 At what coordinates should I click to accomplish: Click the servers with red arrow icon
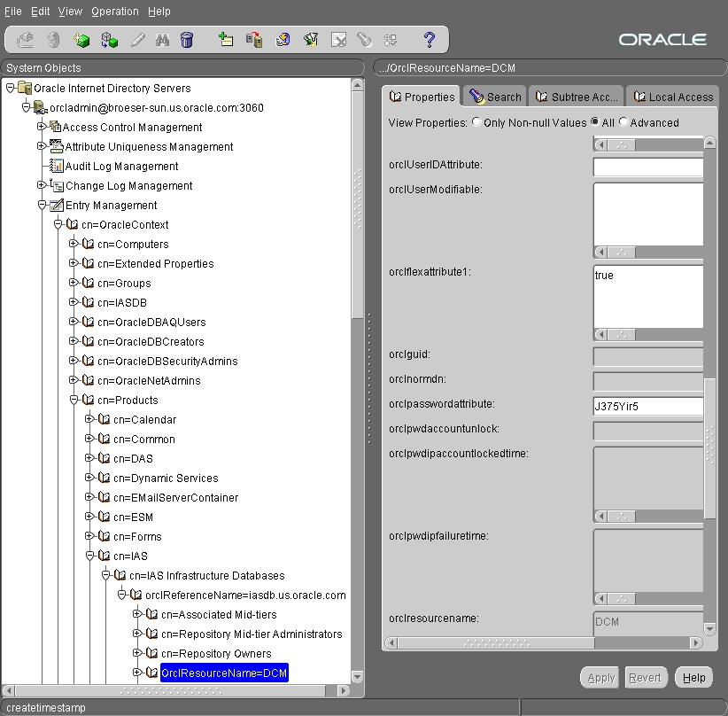point(254,40)
